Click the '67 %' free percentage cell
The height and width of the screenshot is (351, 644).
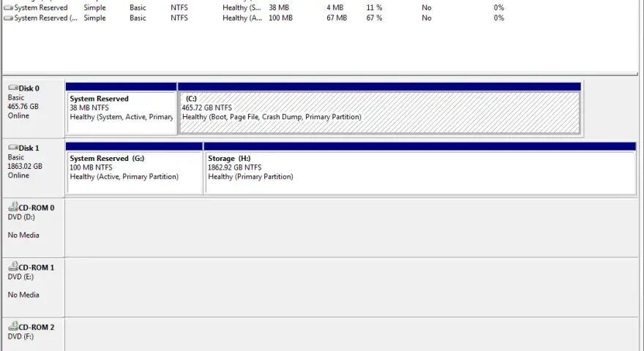pyautogui.click(x=374, y=18)
